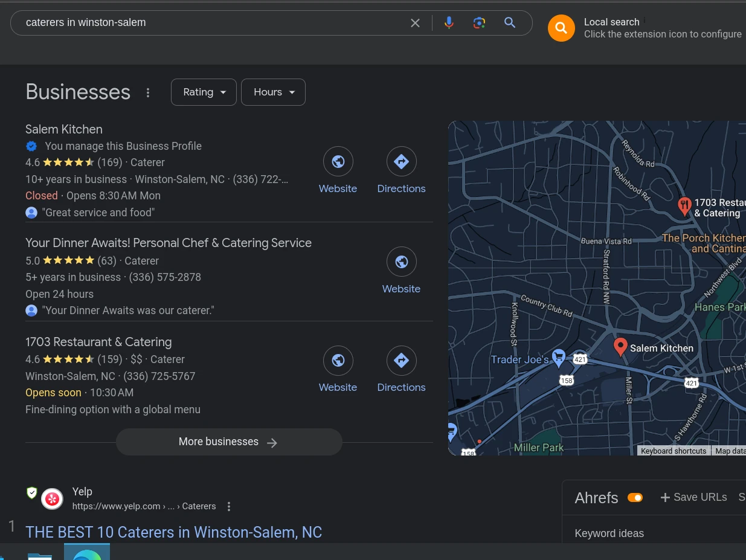Click the blue magnifier search icon

pyautogui.click(x=510, y=23)
